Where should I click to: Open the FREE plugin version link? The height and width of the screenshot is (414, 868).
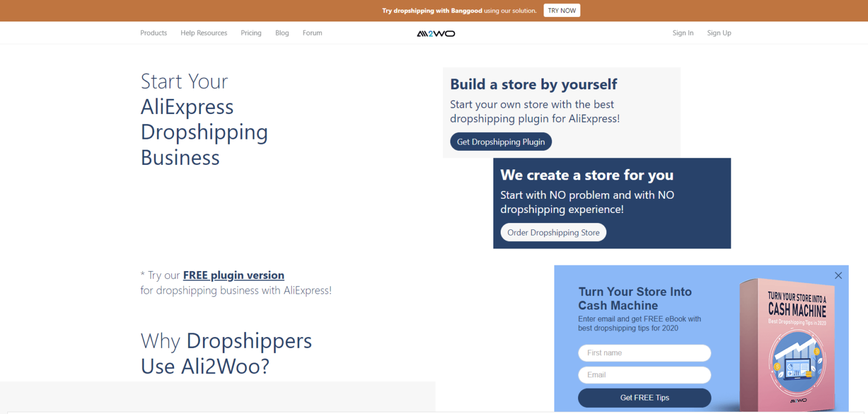click(x=233, y=275)
